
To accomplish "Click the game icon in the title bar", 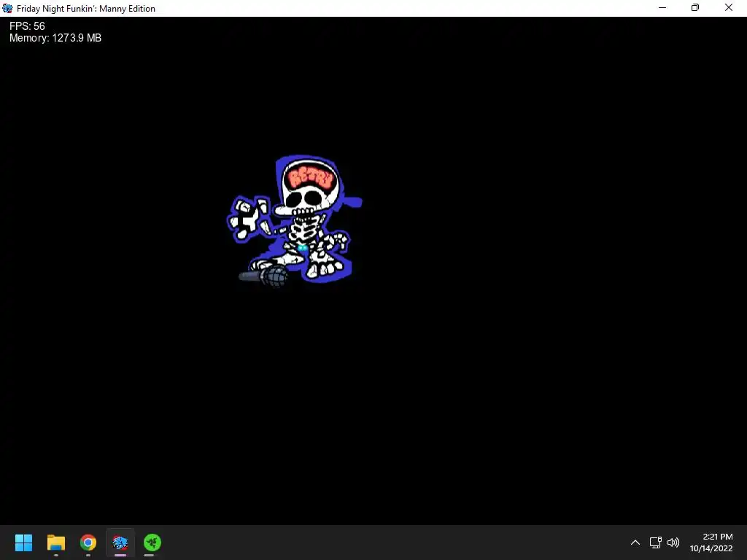I will pos(7,8).
